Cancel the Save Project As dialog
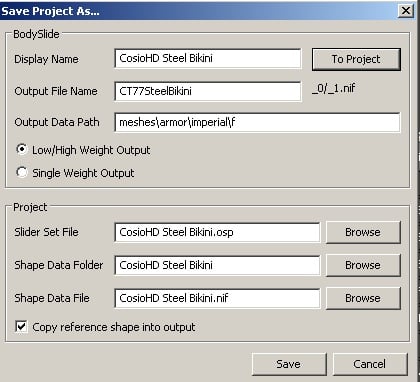 coord(370,364)
